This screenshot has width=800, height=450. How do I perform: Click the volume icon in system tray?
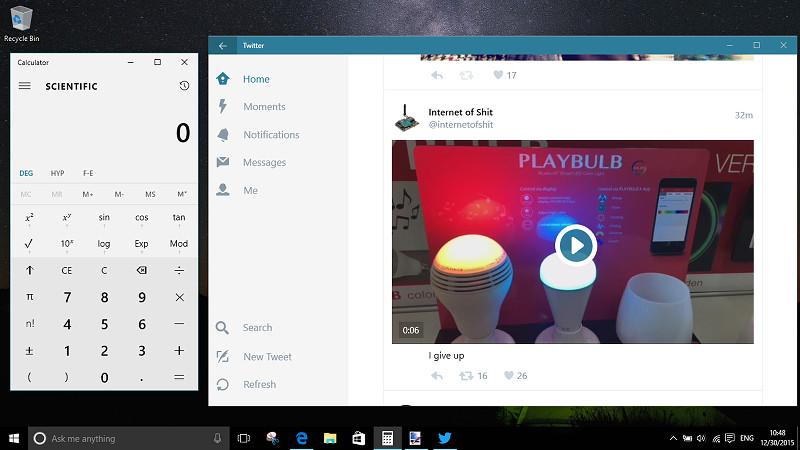[x=702, y=438]
